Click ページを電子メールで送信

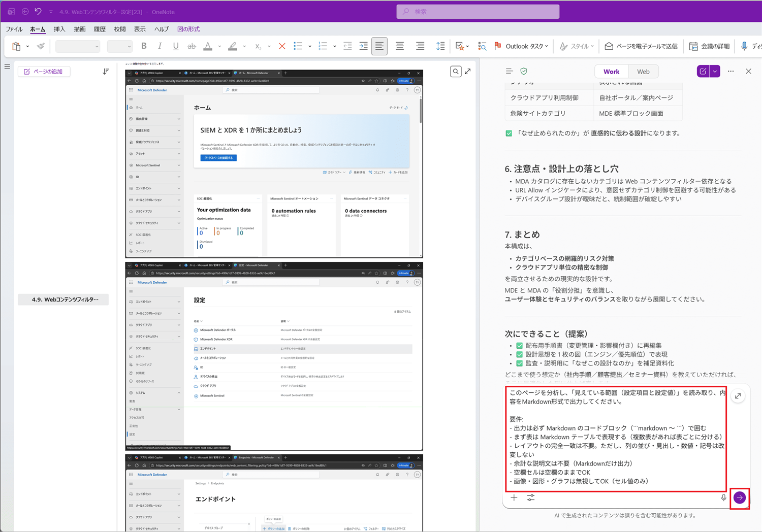641,46
